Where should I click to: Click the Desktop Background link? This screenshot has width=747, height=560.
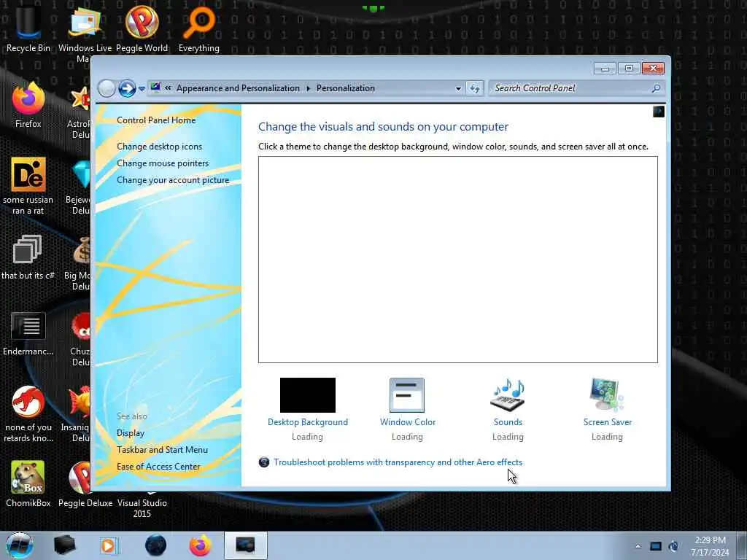pos(308,422)
